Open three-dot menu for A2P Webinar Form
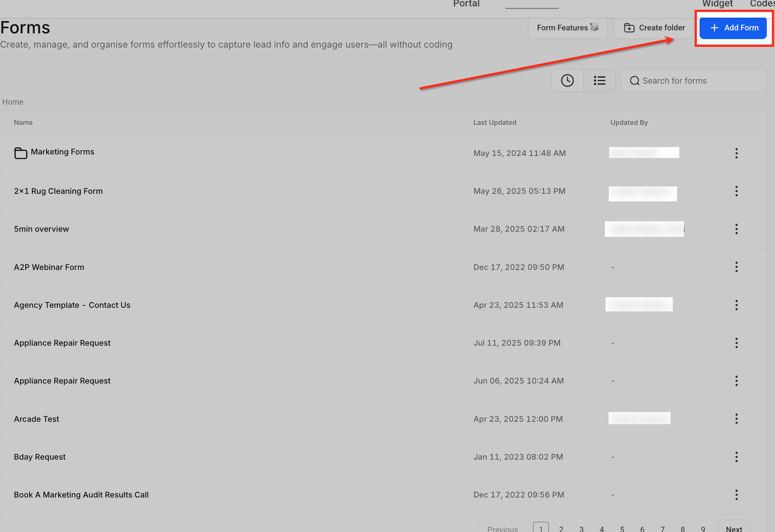Image resolution: width=775 pixels, height=532 pixels. (x=736, y=267)
